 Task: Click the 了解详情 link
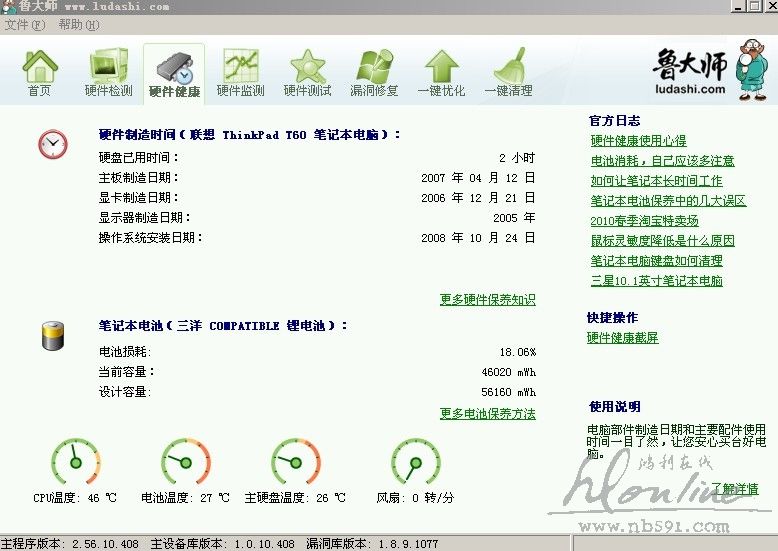click(x=735, y=488)
